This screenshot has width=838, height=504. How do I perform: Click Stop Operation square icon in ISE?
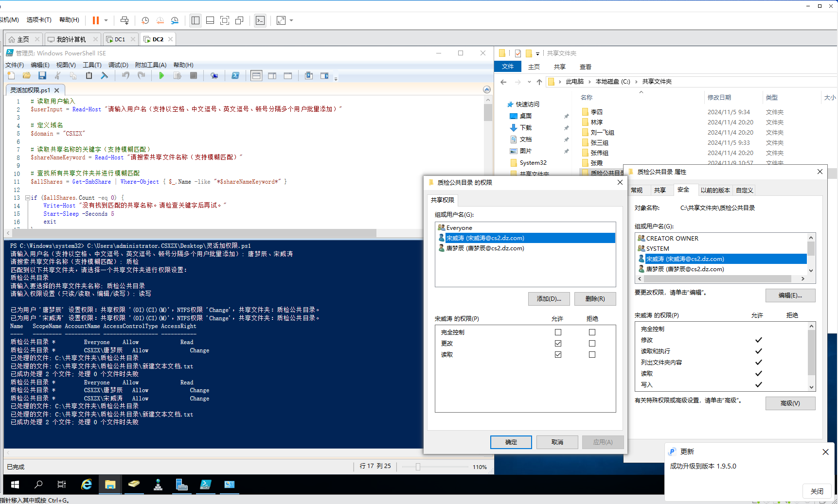pyautogui.click(x=193, y=76)
